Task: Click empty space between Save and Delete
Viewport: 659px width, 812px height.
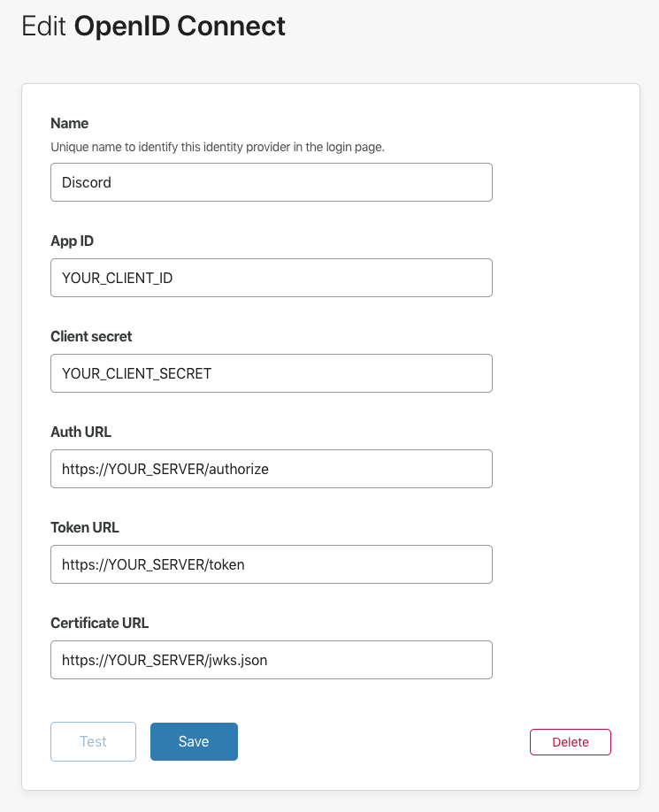Action: click(380, 741)
